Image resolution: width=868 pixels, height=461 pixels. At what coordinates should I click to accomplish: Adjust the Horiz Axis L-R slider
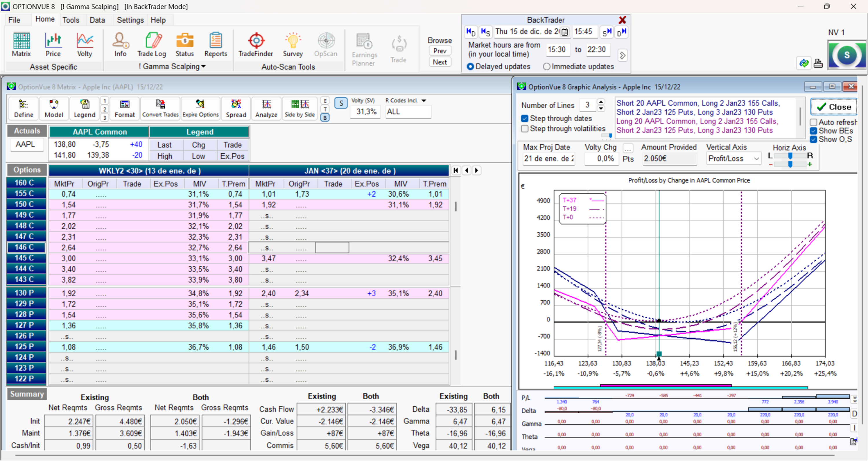click(790, 156)
